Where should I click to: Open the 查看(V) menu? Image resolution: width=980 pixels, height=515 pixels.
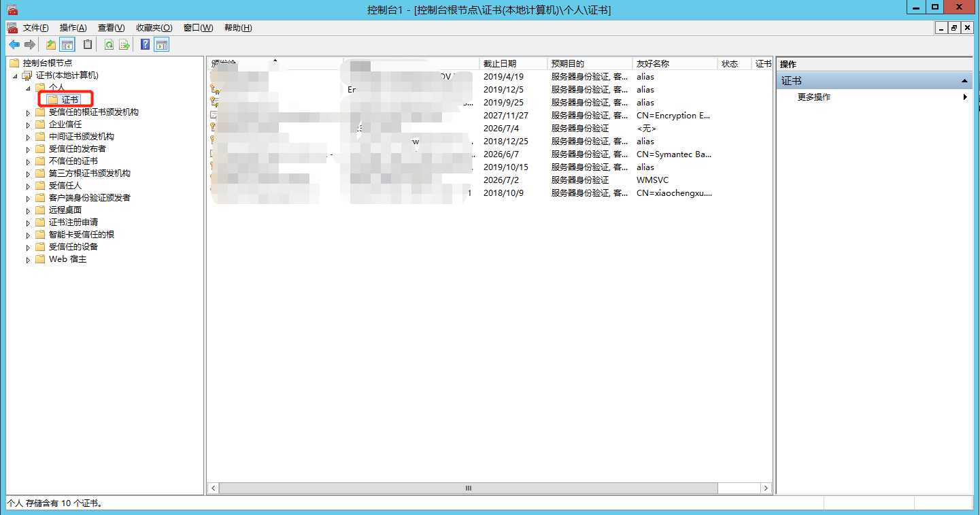112,28
